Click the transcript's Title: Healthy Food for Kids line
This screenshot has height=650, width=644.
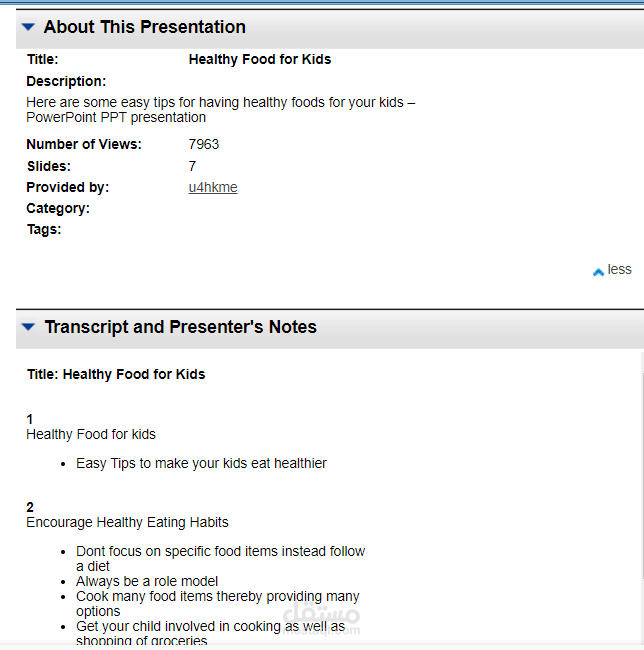point(116,374)
